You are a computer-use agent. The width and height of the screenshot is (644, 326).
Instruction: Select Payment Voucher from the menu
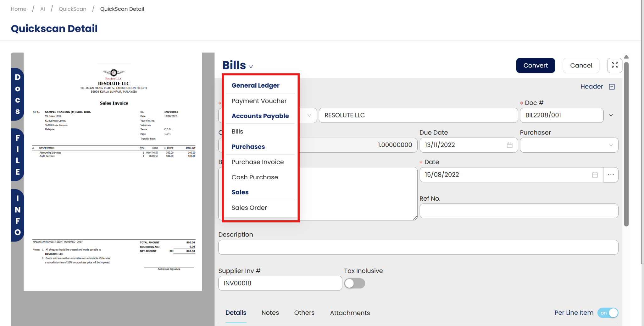[x=259, y=101]
